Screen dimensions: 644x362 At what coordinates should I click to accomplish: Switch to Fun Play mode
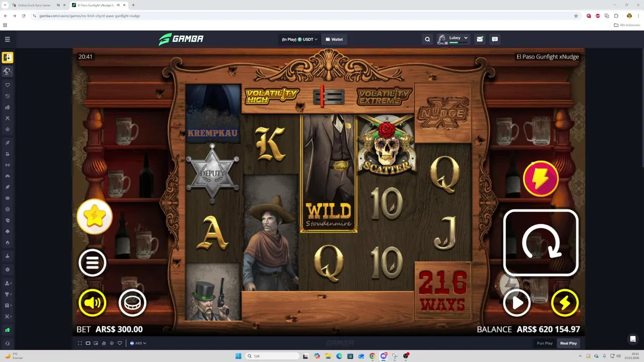click(545, 343)
